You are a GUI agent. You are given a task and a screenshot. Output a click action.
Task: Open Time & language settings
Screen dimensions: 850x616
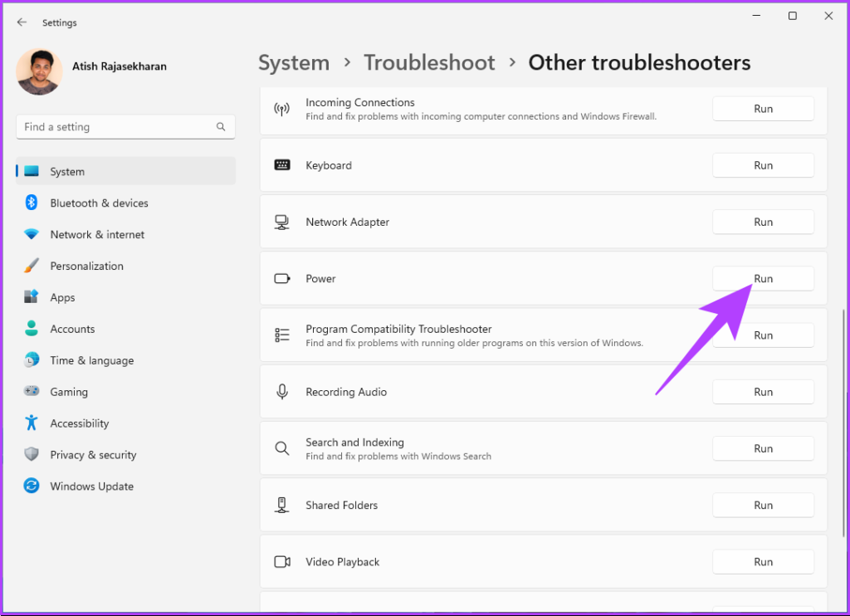pos(91,360)
